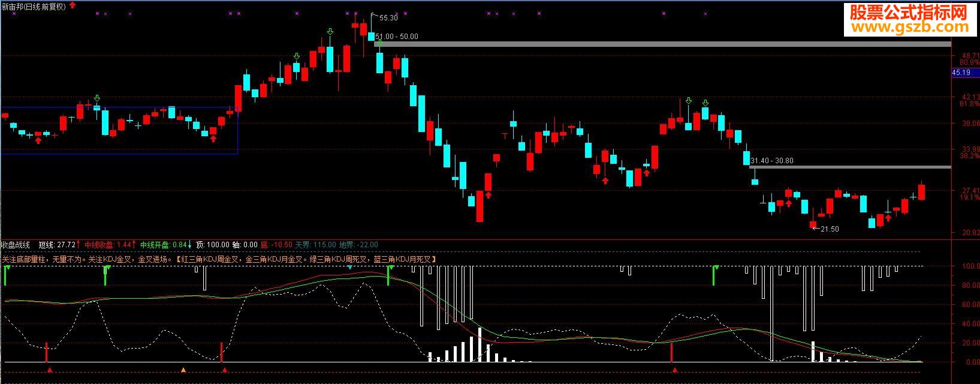
Task: Select the 51.00 - 50.00 resistance label
Action: point(397,37)
